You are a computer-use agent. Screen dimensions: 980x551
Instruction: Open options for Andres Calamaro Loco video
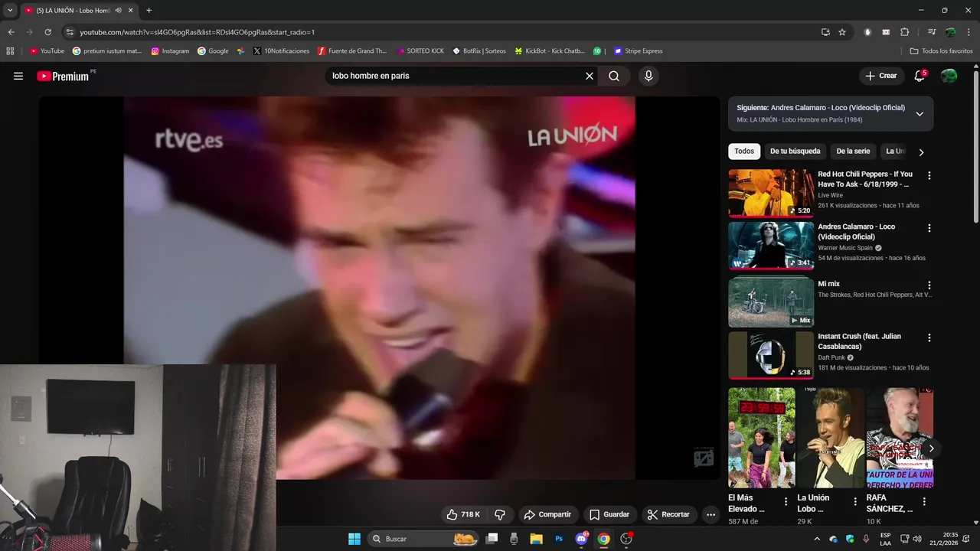(929, 228)
